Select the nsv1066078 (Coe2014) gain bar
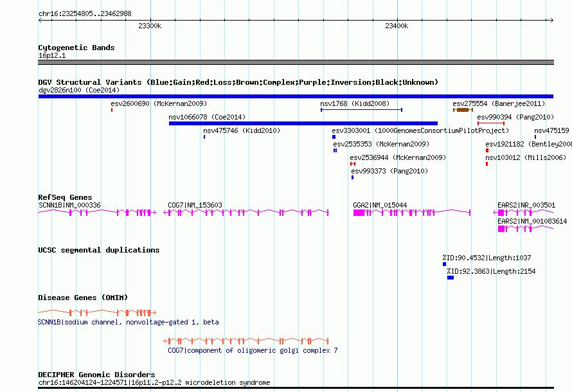The width and height of the screenshot is (572, 392). 303,123
